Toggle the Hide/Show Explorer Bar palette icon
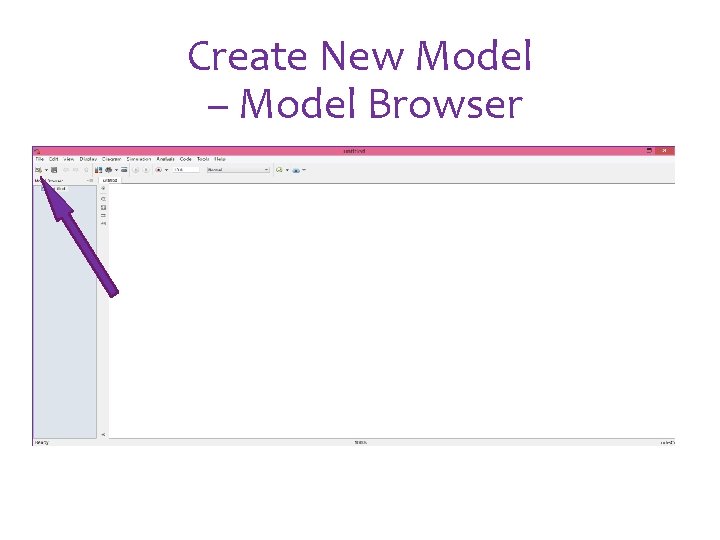Image resolution: width=720 pixels, height=540 pixels. (x=103, y=189)
